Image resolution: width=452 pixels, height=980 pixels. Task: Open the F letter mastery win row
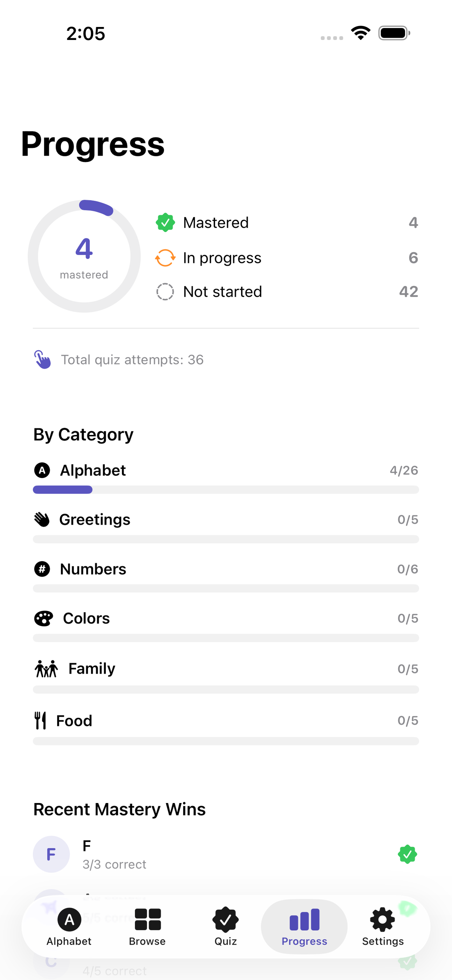226,855
